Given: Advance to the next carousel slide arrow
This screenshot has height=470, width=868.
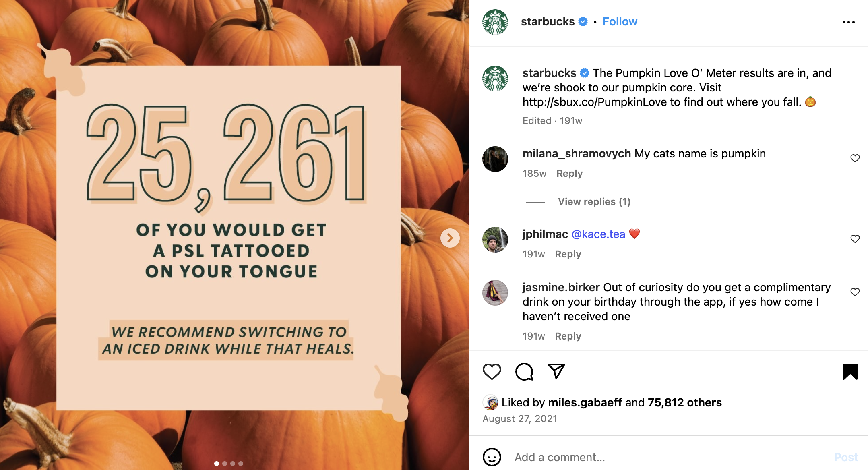Looking at the screenshot, I should [x=450, y=238].
